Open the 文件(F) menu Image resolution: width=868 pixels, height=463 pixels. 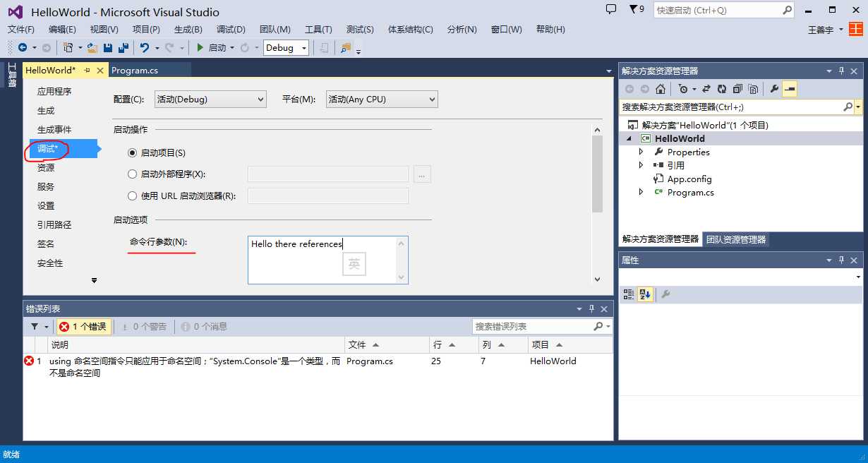(21, 29)
